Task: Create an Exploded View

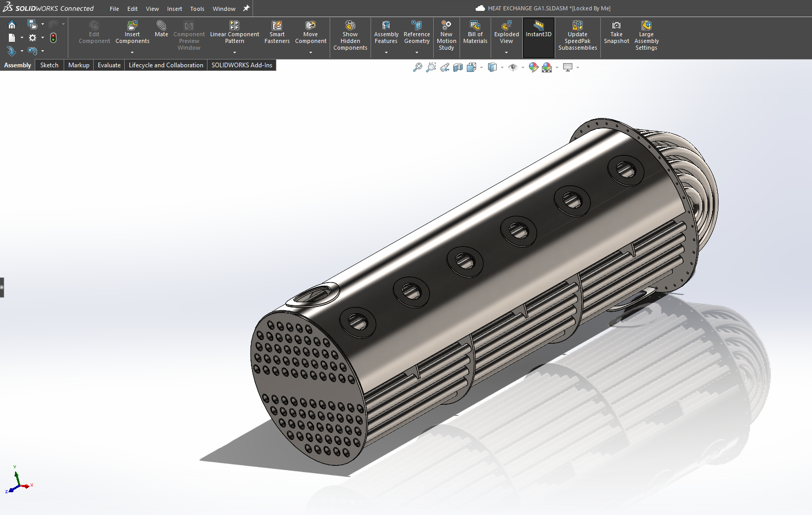Action: pos(507,32)
